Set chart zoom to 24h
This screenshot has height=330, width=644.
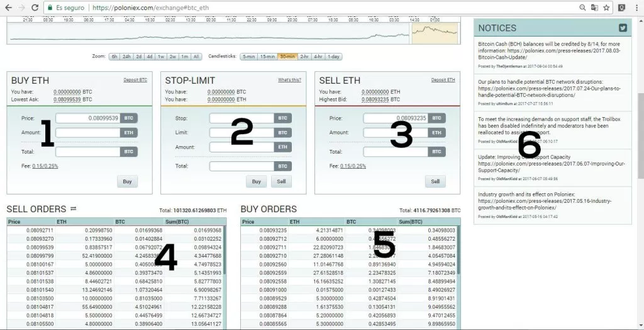click(126, 57)
